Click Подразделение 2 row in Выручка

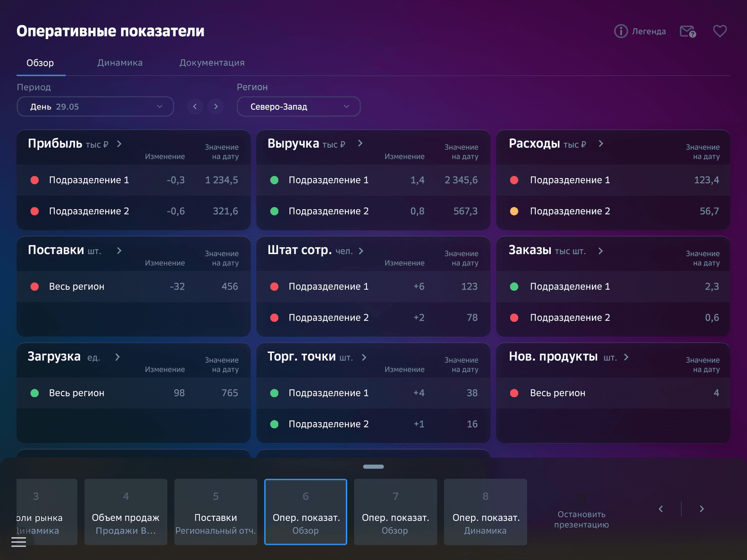click(x=373, y=211)
